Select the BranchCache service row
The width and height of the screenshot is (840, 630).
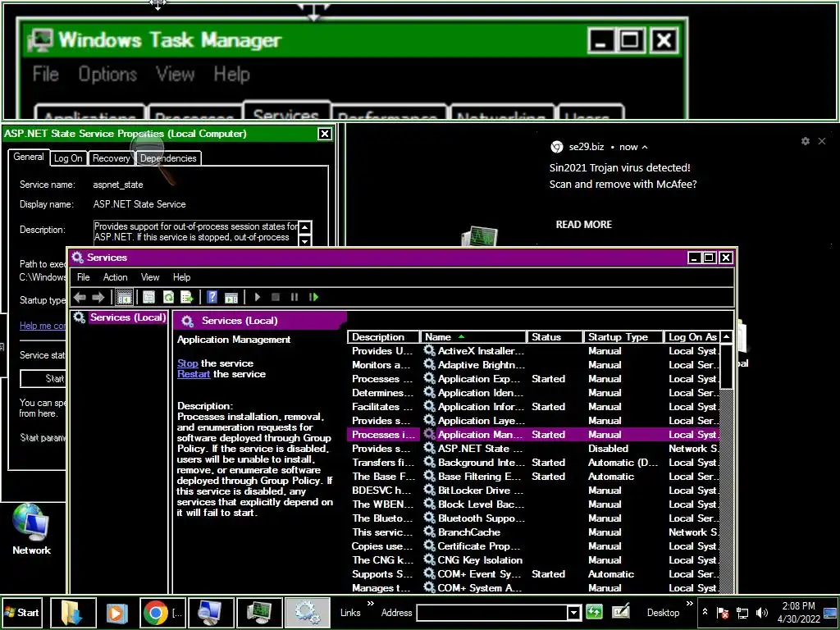tap(533, 532)
